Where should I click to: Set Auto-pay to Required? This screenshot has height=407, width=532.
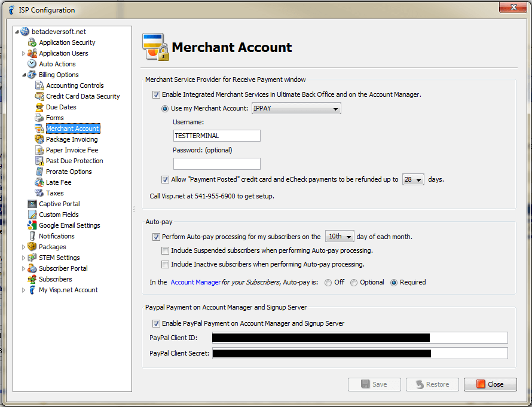pos(393,283)
